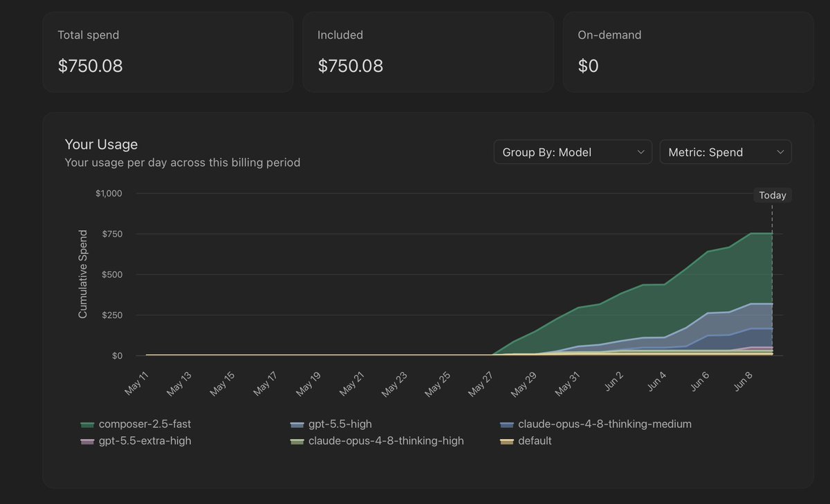
Task: Click the On-demand card
Action: [688, 52]
